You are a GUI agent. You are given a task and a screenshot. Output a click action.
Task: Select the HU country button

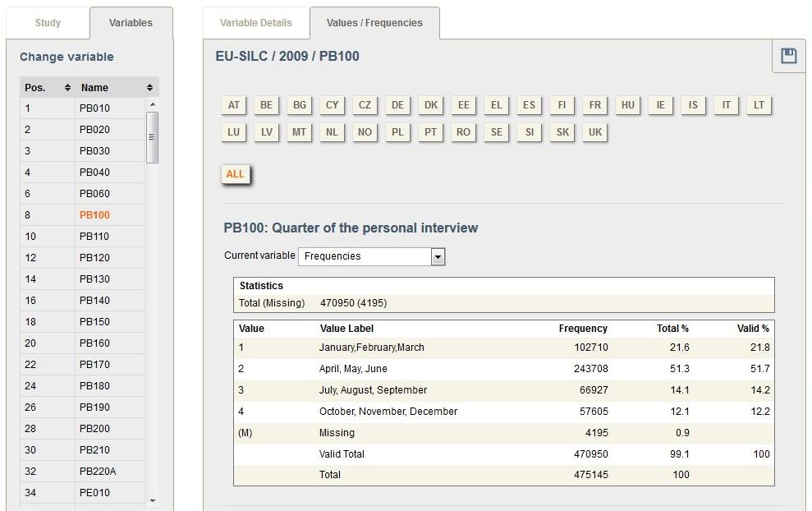(x=627, y=104)
